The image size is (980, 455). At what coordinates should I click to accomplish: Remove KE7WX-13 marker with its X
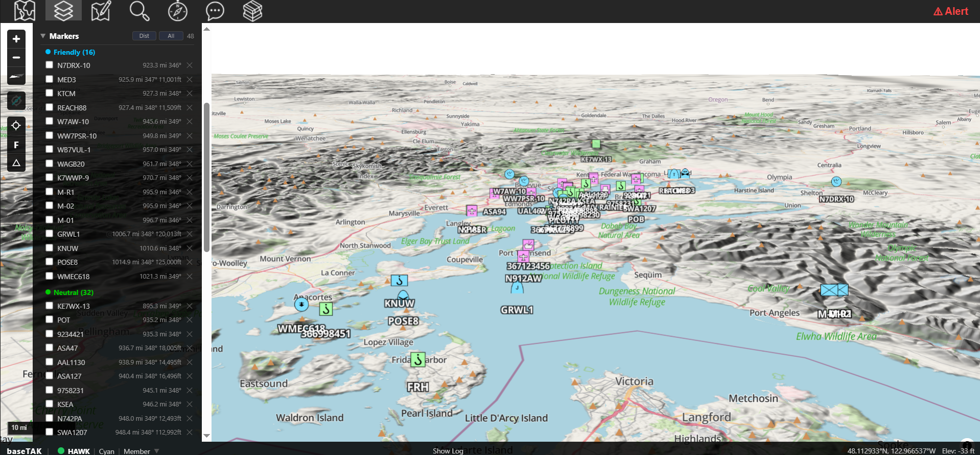(x=190, y=306)
